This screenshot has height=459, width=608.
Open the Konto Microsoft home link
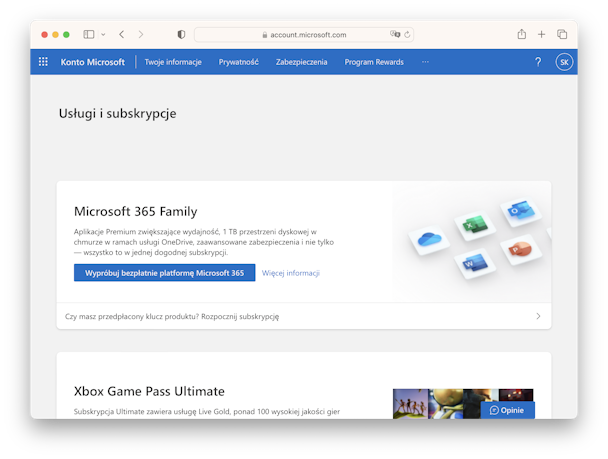coord(93,62)
